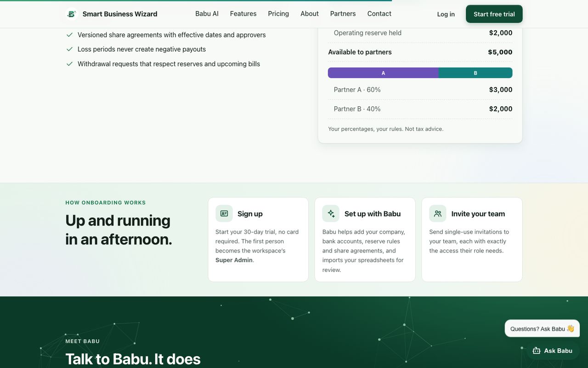Click the Set up with Babu heading
588x368 pixels.
373,214
